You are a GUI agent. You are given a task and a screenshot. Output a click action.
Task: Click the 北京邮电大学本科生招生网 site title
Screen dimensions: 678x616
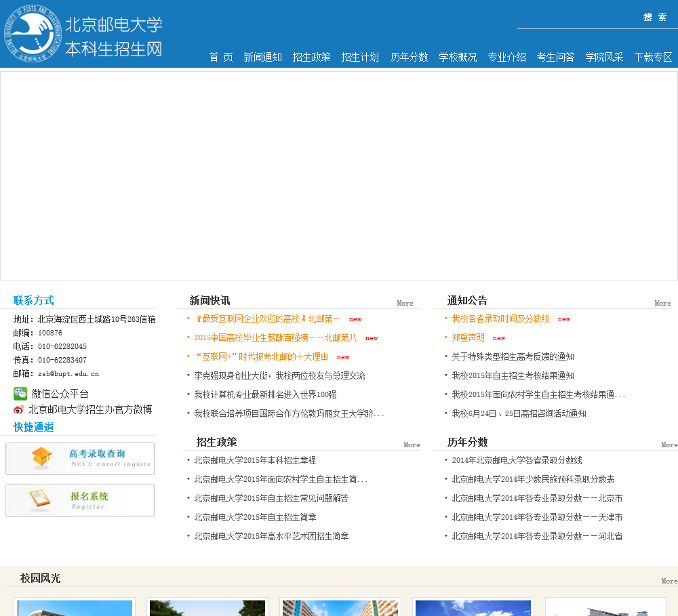click(x=114, y=37)
